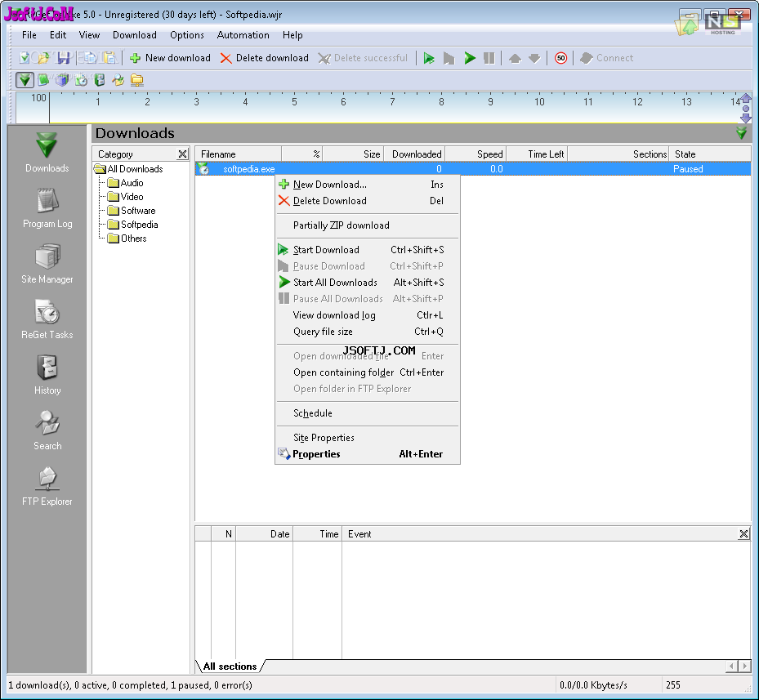Click the FTP Explorer folder icon in second toolbar

[137, 80]
